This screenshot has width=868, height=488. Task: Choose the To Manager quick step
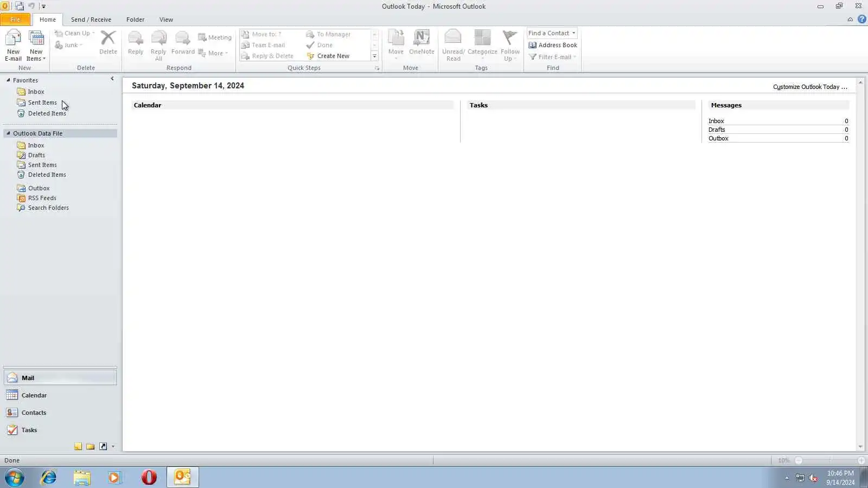pos(328,34)
